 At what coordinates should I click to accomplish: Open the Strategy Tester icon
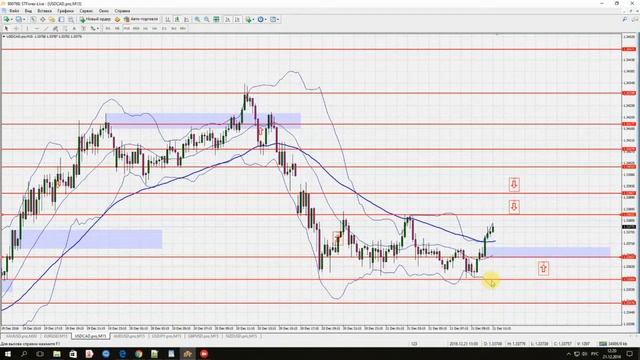[71, 19]
